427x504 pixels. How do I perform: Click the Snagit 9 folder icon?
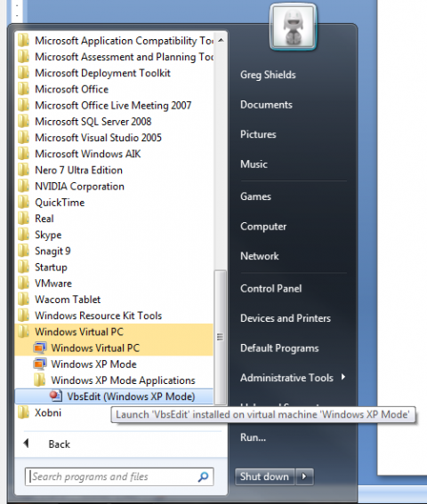[x=23, y=251]
